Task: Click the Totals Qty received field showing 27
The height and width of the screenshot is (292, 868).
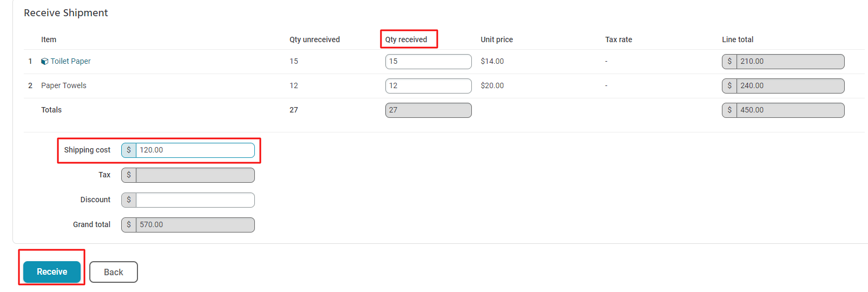Action: pyautogui.click(x=428, y=110)
